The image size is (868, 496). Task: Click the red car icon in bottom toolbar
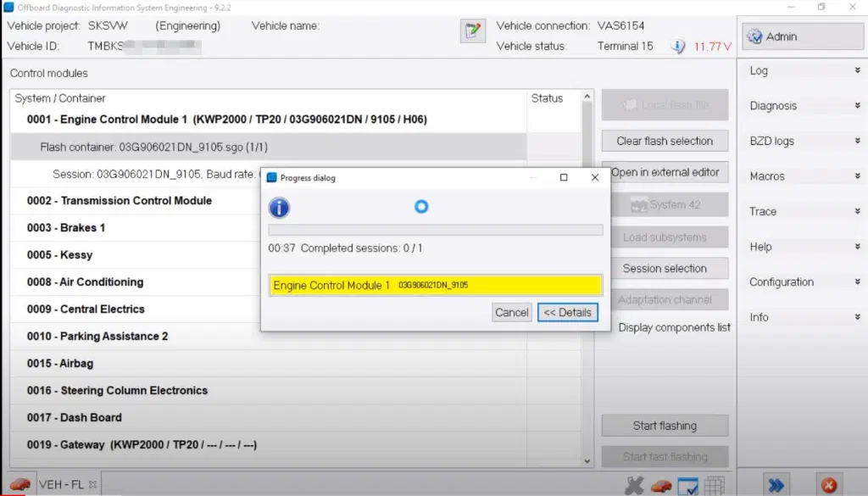click(661, 486)
